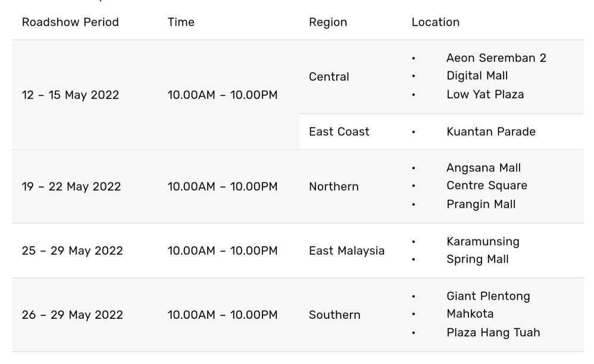Click the Roadshow Period column header

click(70, 23)
